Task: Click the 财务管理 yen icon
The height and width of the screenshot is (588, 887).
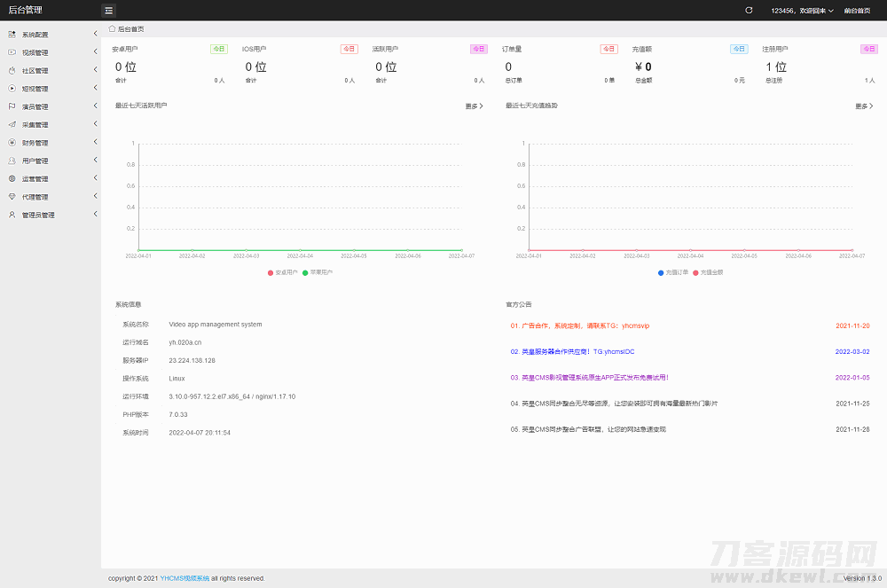Action: 12,143
